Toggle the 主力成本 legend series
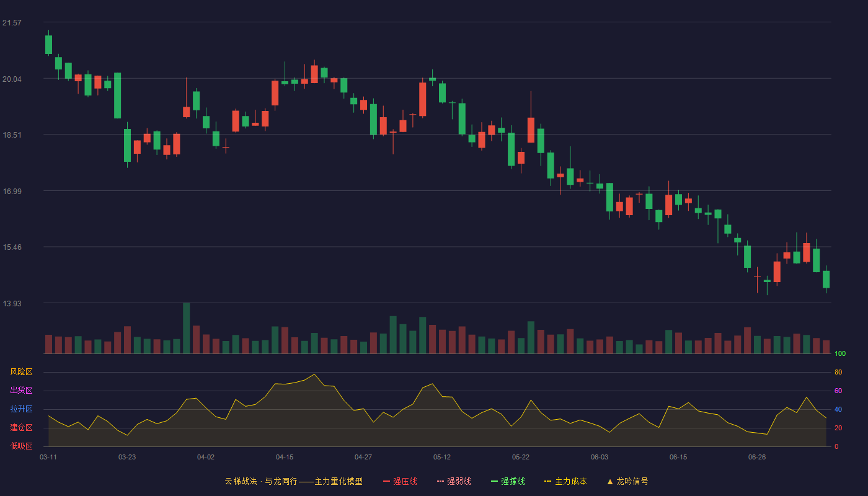Screen dimensions: 868x496 click(565, 481)
